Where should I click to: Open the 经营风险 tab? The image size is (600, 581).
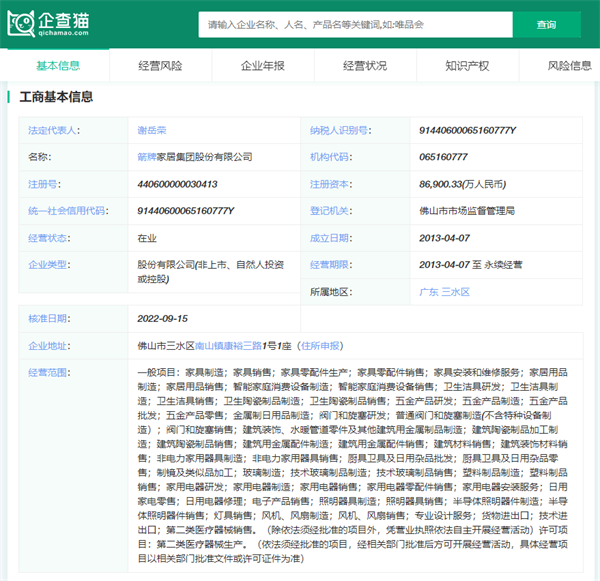click(160, 66)
